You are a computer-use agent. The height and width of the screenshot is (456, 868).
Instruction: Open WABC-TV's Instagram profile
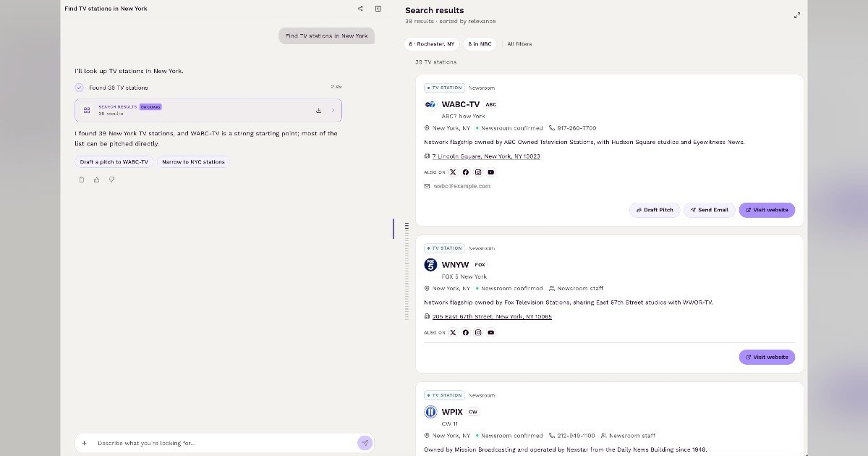(478, 172)
